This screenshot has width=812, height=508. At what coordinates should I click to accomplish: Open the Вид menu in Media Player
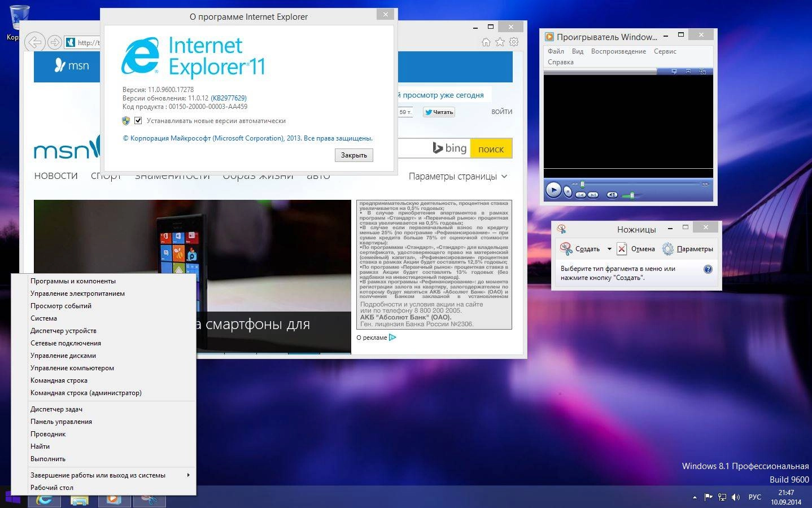click(578, 51)
